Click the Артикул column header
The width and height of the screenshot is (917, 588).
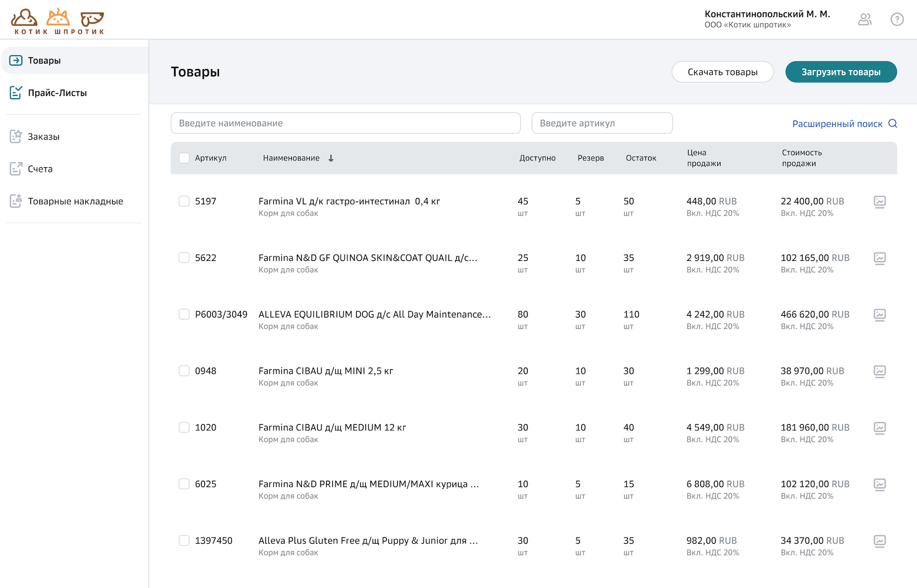210,158
